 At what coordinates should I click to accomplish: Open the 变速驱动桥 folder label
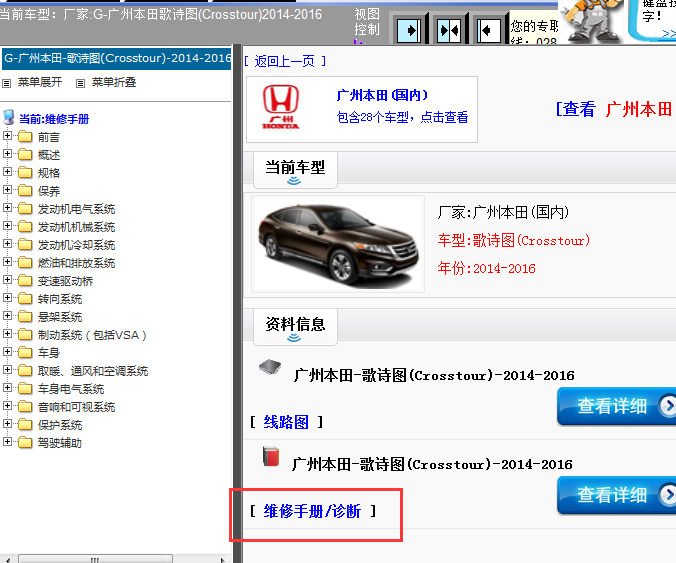tap(65, 281)
